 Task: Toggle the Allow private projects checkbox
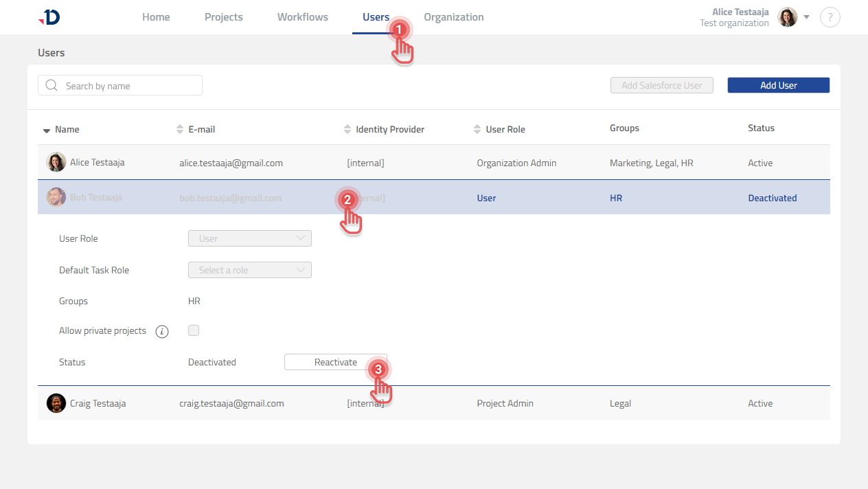[x=194, y=330]
